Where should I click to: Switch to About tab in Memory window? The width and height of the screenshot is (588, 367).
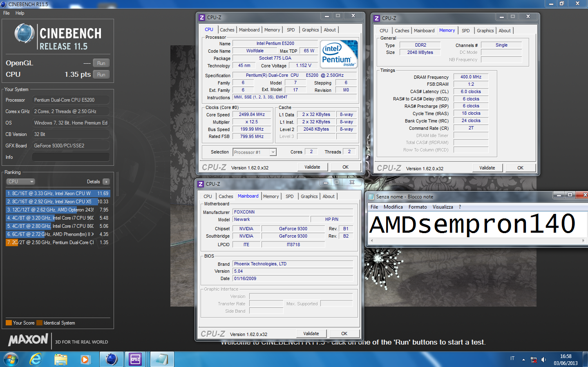505,31
